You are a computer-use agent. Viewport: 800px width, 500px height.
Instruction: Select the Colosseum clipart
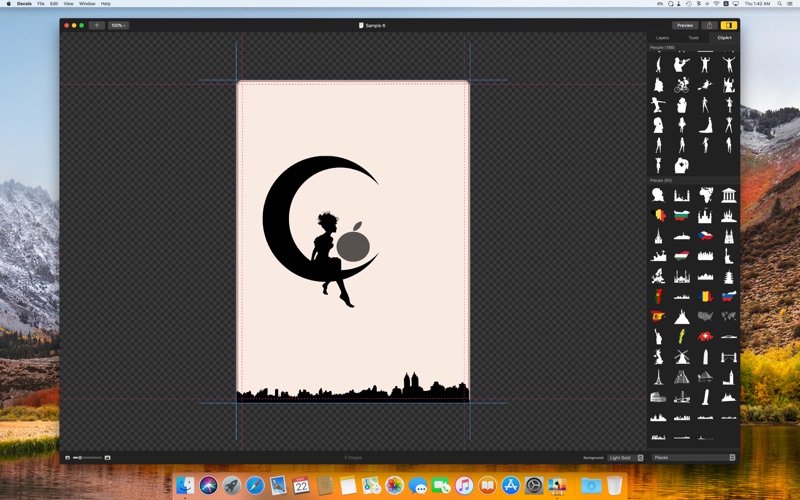[x=658, y=396]
